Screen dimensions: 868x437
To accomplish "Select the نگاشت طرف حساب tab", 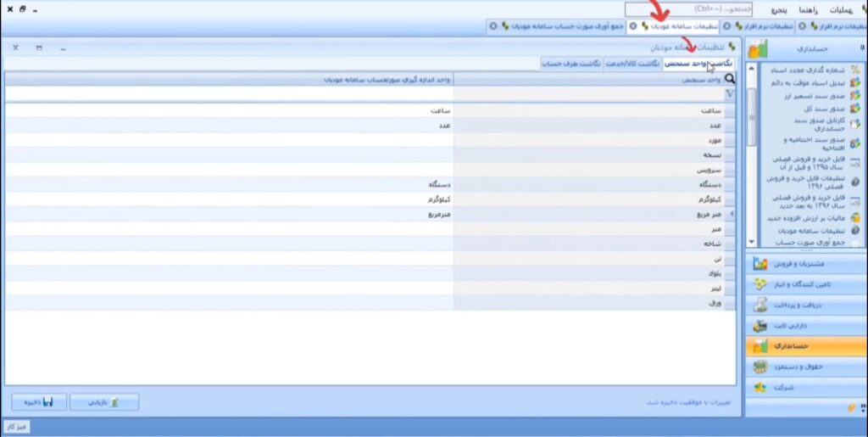I will [572, 64].
